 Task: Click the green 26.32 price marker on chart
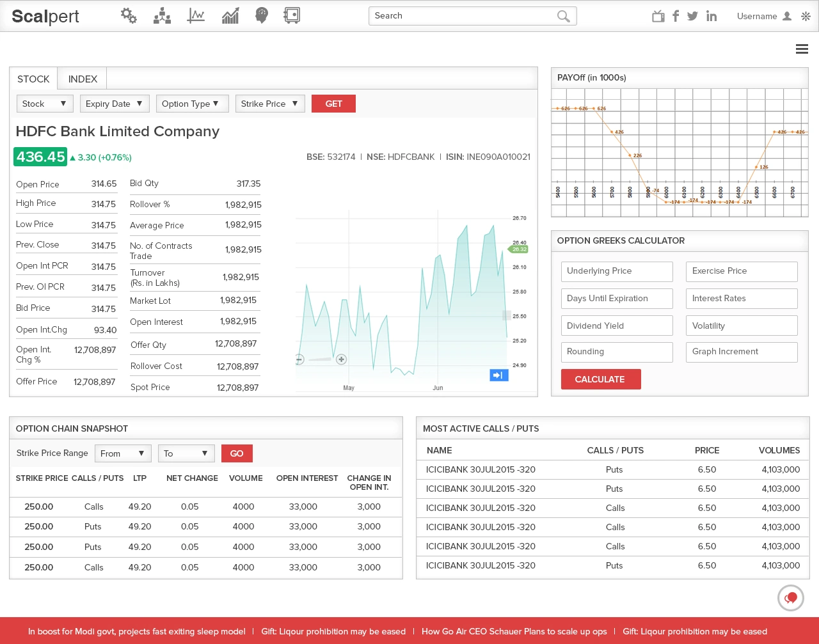coord(518,249)
